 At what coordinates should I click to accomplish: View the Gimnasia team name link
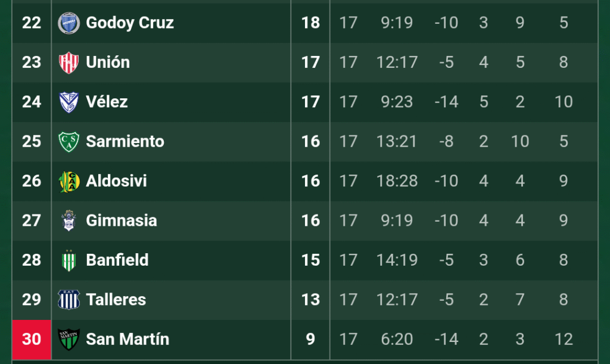pyautogui.click(x=122, y=220)
